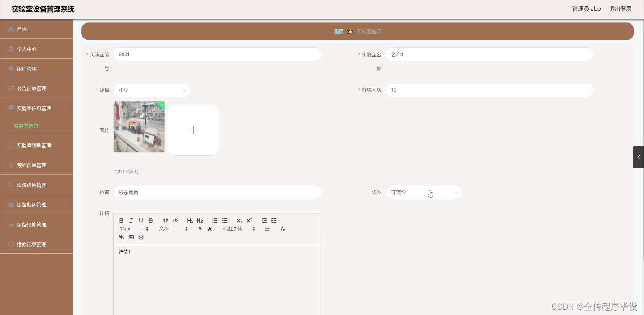Click the 退出登录 logout button
This screenshot has height=315, width=644.
(x=620, y=8)
